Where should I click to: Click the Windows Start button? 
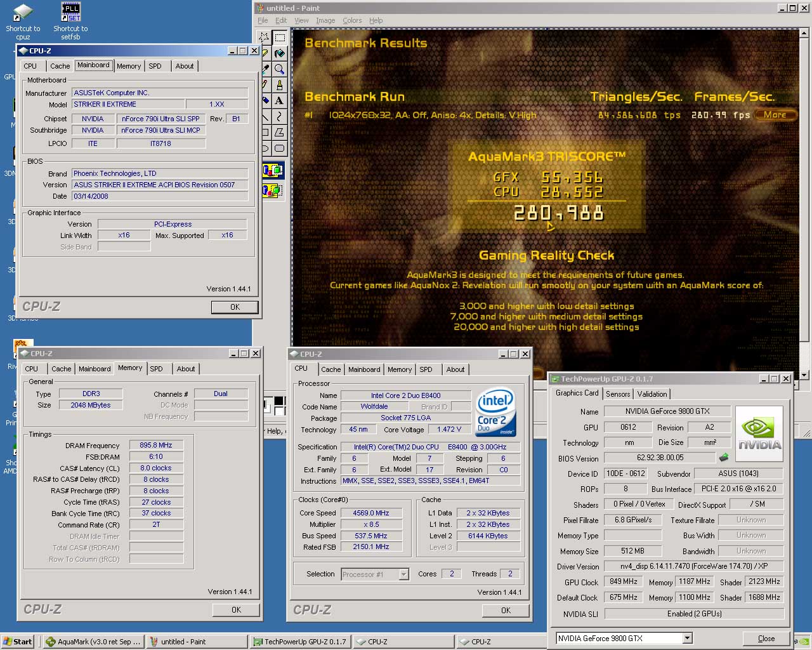[17, 642]
